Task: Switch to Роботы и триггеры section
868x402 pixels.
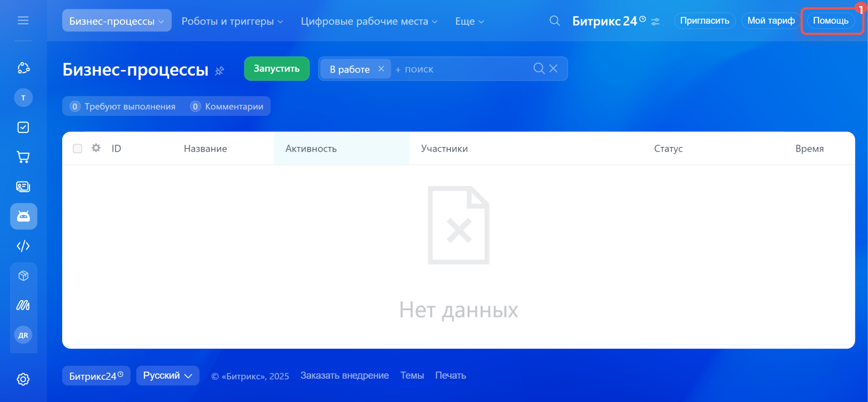Action: coord(231,21)
